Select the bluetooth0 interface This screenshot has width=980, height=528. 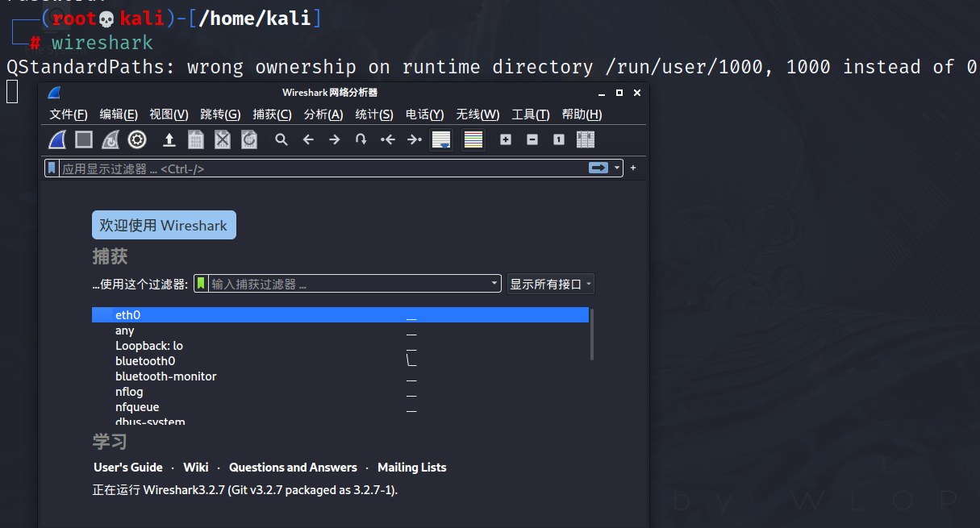(x=340, y=361)
